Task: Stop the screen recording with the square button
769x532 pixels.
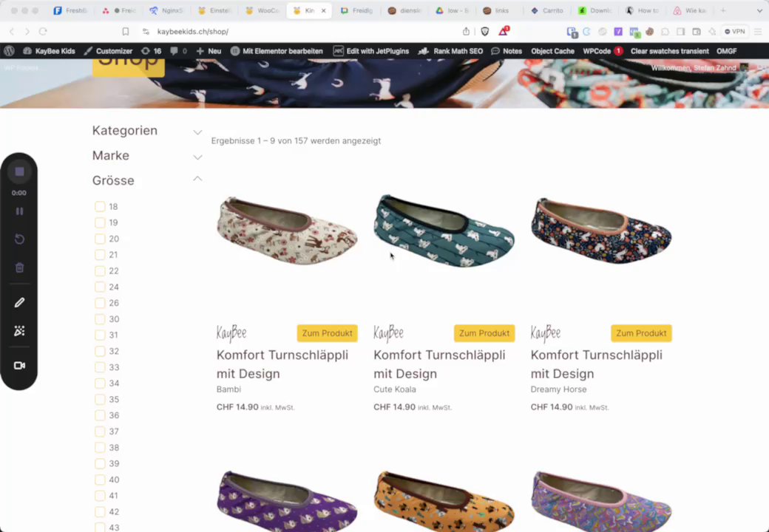Action: pos(19,171)
